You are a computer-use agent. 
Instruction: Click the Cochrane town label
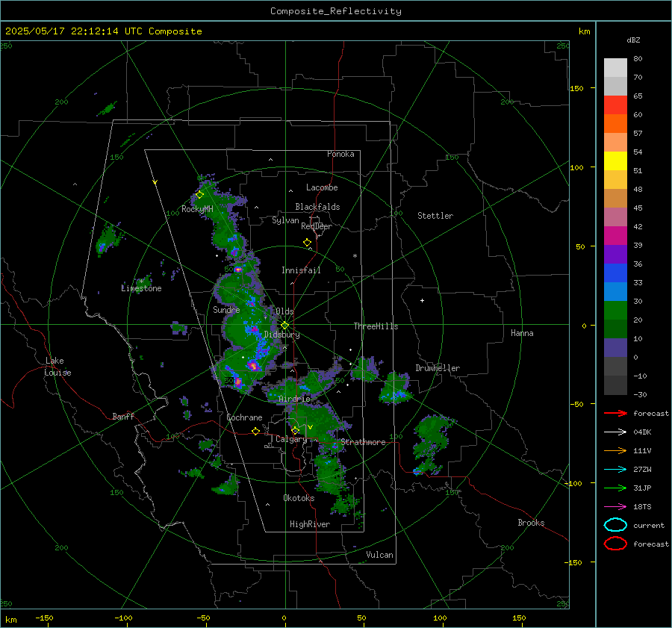click(244, 417)
